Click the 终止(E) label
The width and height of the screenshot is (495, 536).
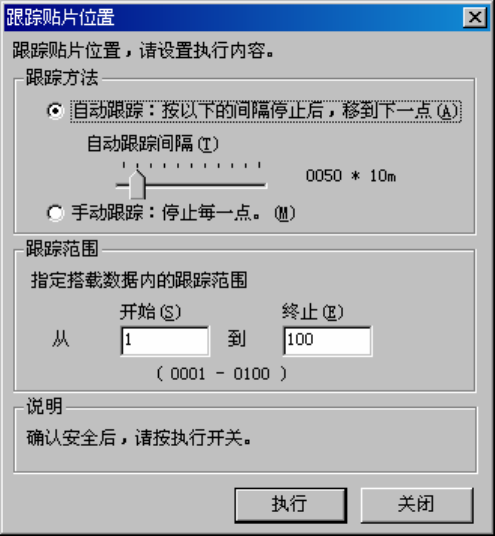313,312
